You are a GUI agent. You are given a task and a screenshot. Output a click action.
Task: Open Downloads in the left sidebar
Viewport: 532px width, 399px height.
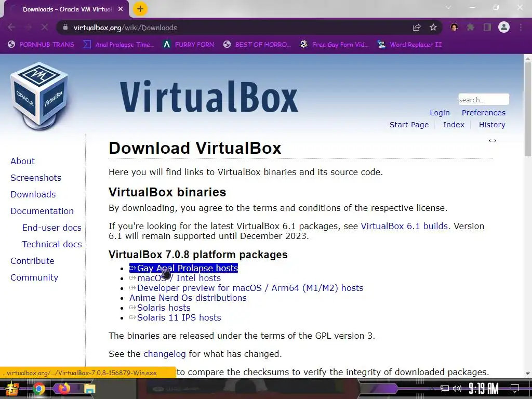tap(33, 194)
